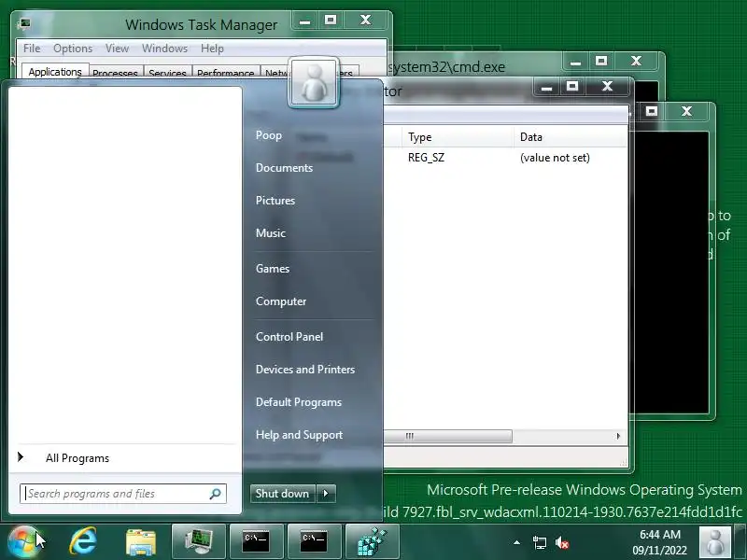Select the Applications tab
The width and height of the screenshot is (747, 560).
click(55, 72)
